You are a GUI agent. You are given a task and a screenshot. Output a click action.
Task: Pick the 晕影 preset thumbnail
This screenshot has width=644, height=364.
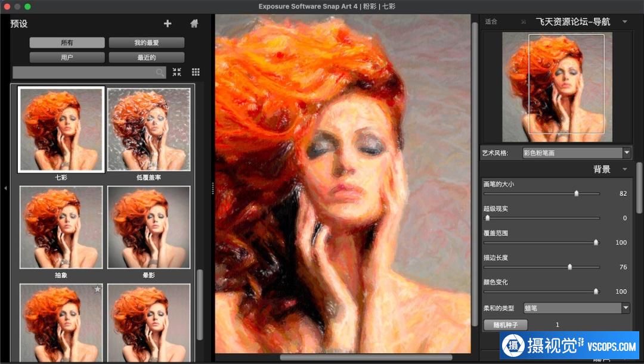pyautogui.click(x=148, y=228)
